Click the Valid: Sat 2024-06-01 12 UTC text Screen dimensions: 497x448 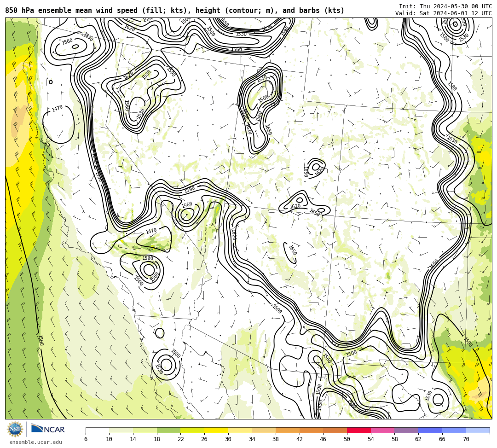click(x=444, y=13)
